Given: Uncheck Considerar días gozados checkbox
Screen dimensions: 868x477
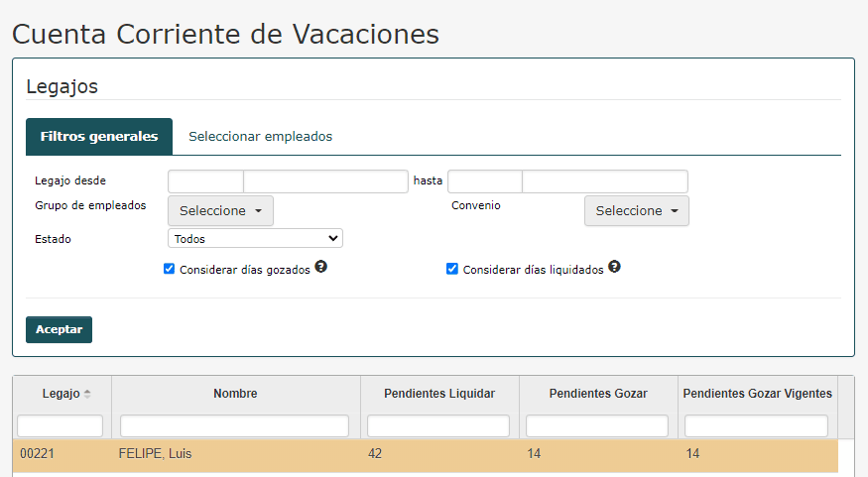Looking at the screenshot, I should (x=169, y=269).
